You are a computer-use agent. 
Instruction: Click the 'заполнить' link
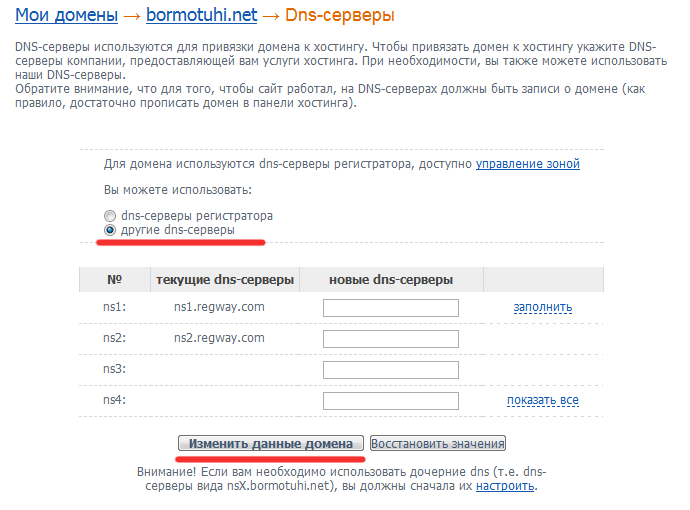click(543, 307)
